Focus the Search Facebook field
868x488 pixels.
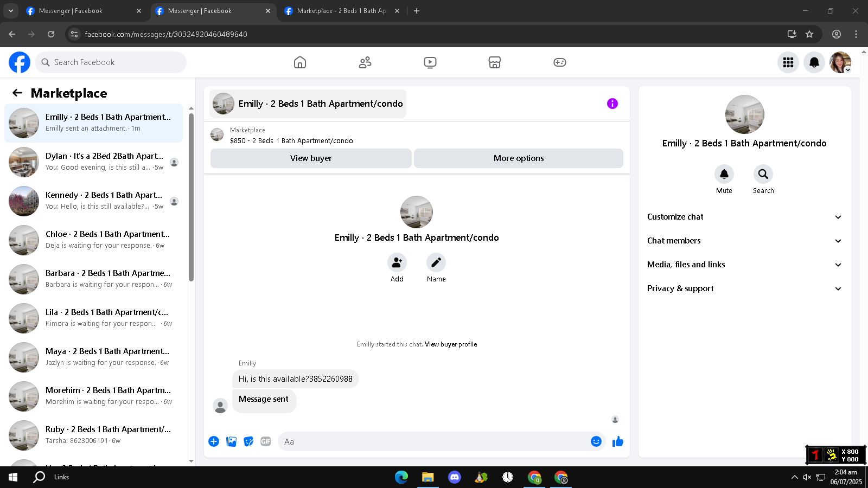[111, 62]
